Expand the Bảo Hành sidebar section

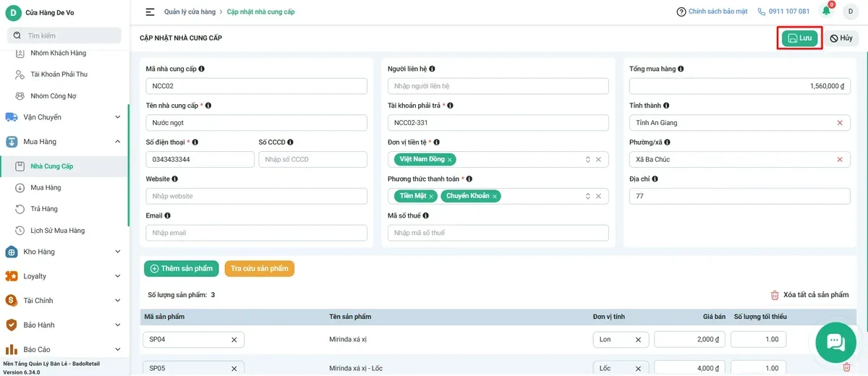click(64, 325)
